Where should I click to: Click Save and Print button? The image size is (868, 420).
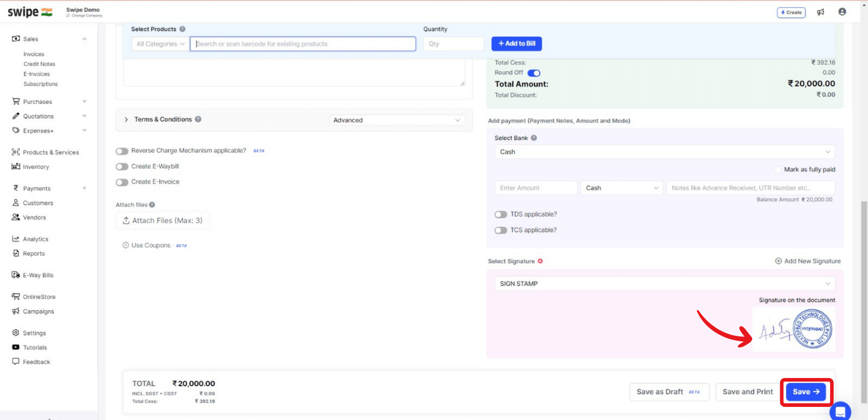click(x=748, y=392)
